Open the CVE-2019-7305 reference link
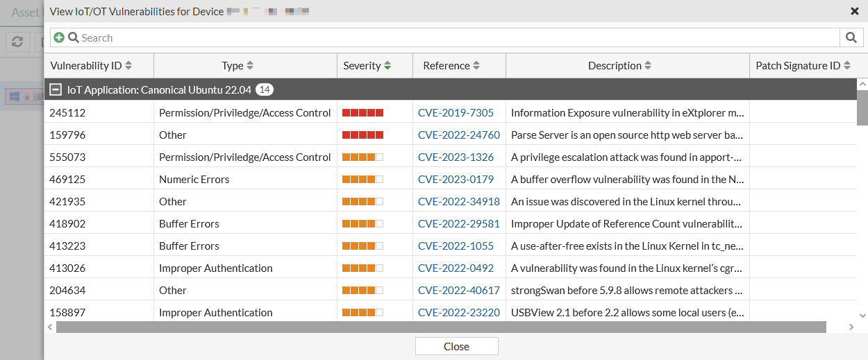Image resolution: width=868 pixels, height=360 pixels. pyautogui.click(x=456, y=113)
